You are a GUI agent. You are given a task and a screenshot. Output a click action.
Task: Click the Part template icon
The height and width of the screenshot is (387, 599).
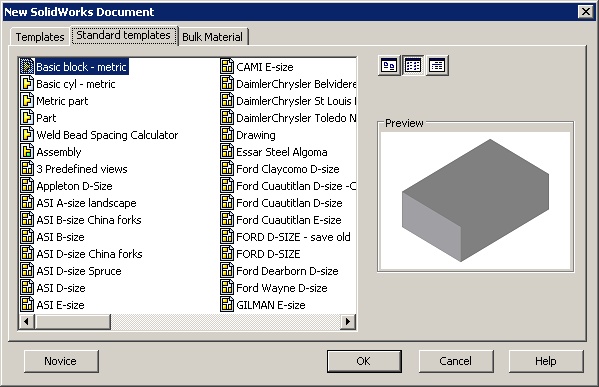pos(27,118)
